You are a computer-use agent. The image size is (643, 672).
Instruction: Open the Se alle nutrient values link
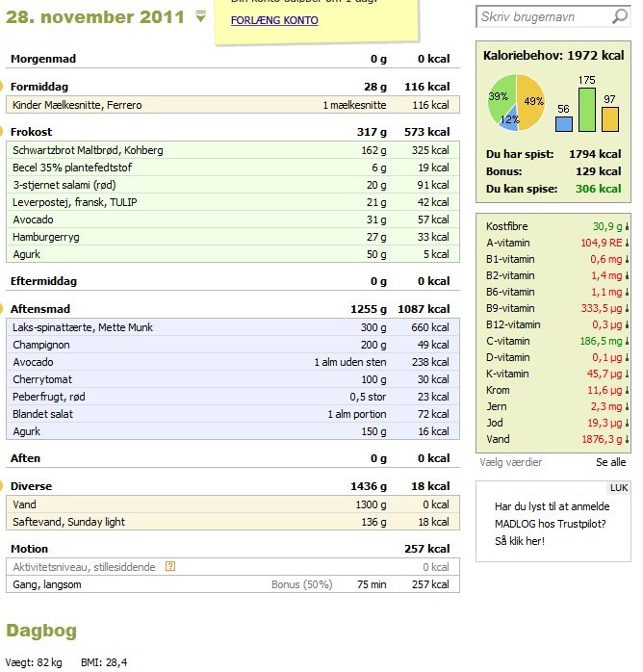click(610, 463)
